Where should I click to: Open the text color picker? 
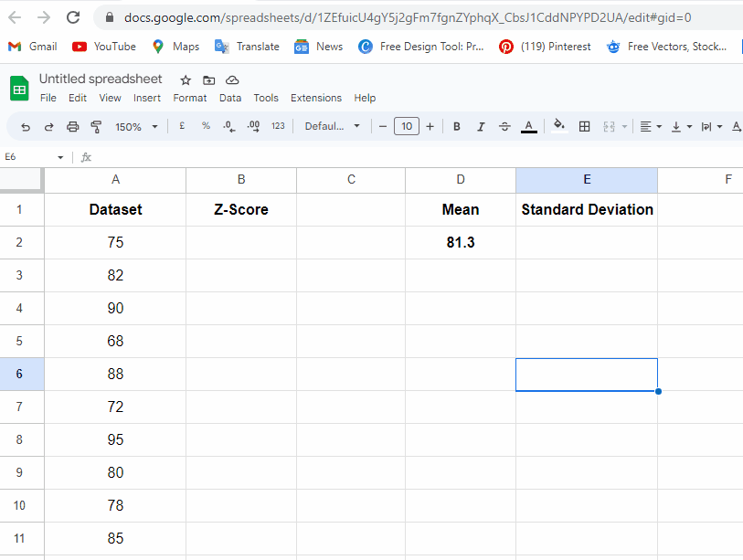tap(529, 126)
